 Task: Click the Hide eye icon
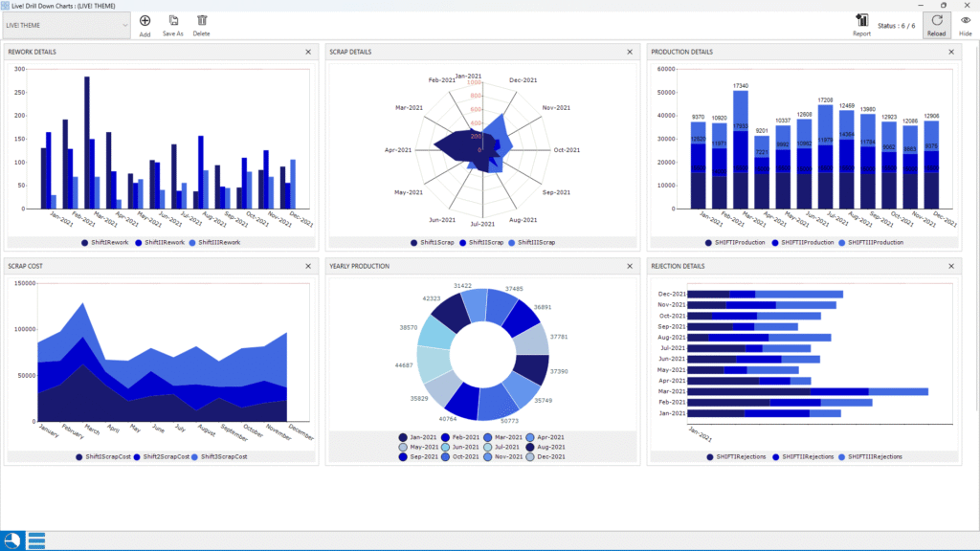(965, 20)
